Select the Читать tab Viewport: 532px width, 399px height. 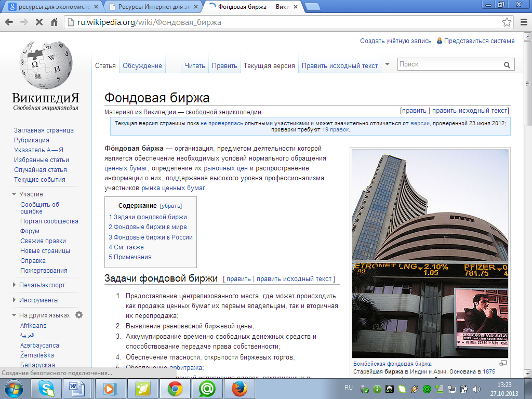click(x=194, y=66)
